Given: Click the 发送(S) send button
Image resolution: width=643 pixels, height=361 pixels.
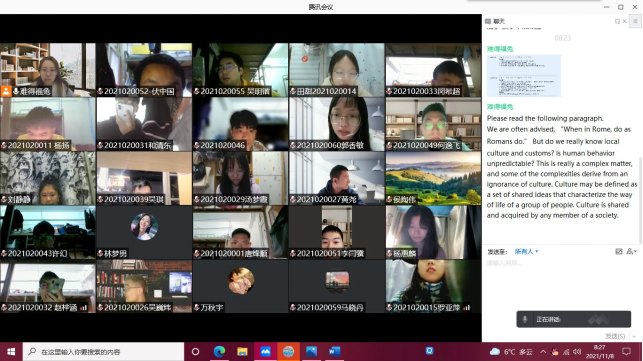Looking at the screenshot, I should [615, 336].
